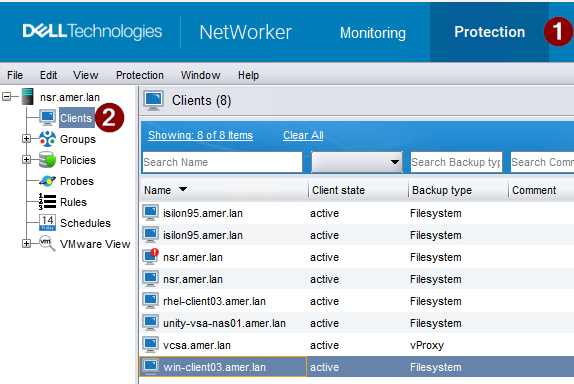Image resolution: width=574 pixels, height=384 pixels.
Task: Select the vcsa.amer.lan row name
Action: click(197, 345)
